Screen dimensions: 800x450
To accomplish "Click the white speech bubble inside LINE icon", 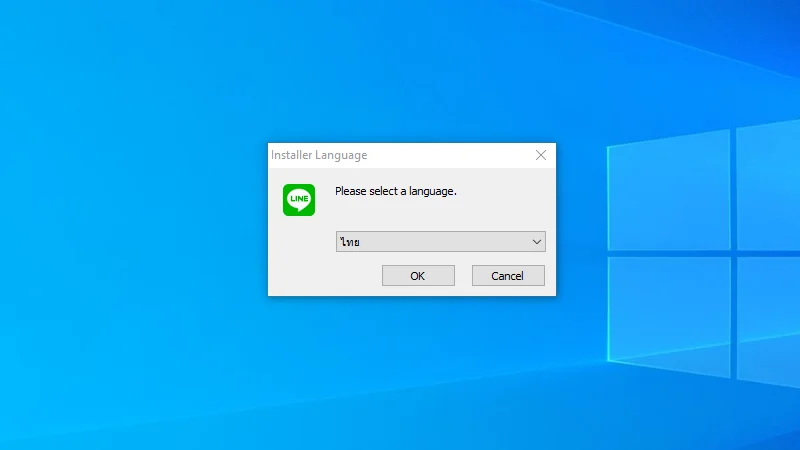I will (x=298, y=199).
